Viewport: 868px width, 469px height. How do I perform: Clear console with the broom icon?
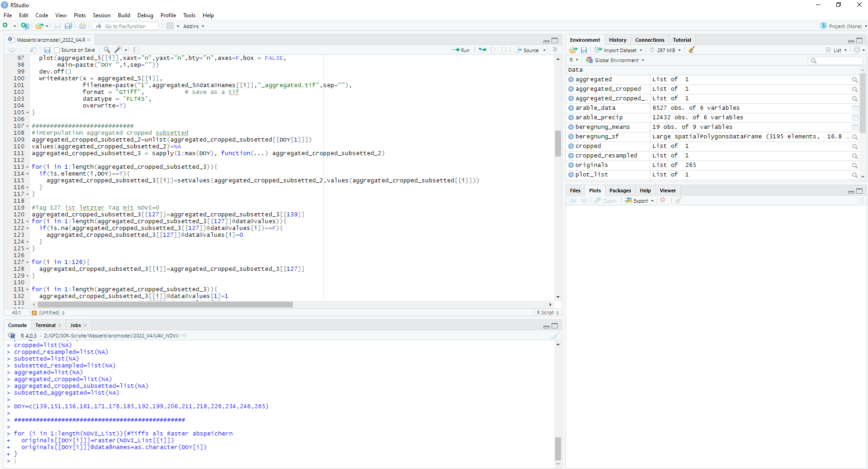(x=555, y=336)
